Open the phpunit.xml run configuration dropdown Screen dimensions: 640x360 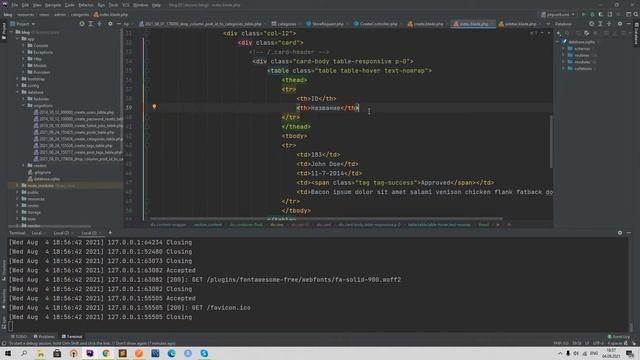558,14
